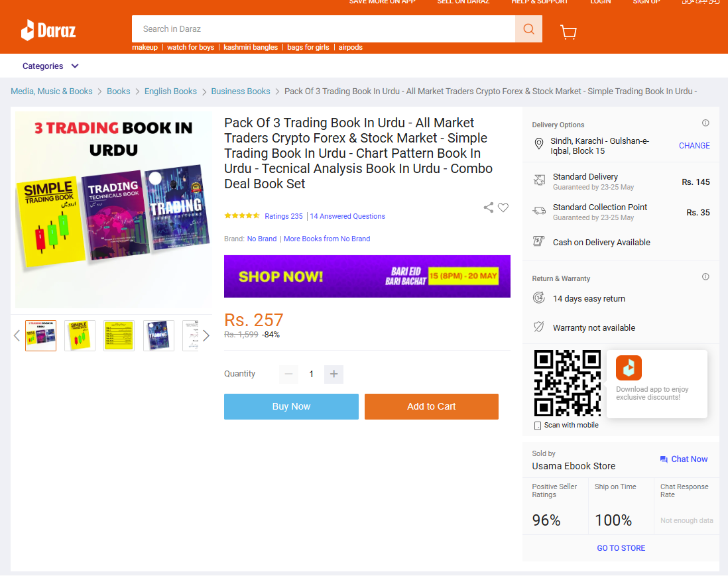Click the 14 days return icon

click(x=538, y=298)
